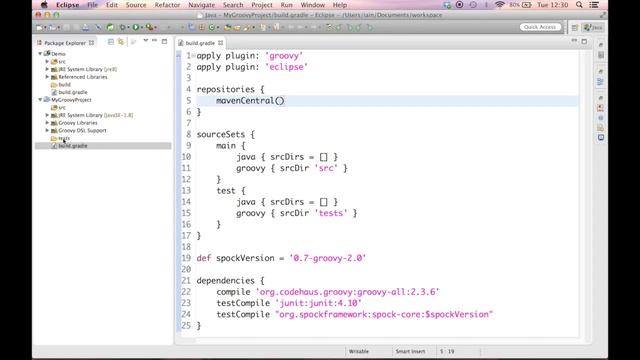The image size is (640, 360).
Task: Minimize the Package Explorer view
Action: 155,41
